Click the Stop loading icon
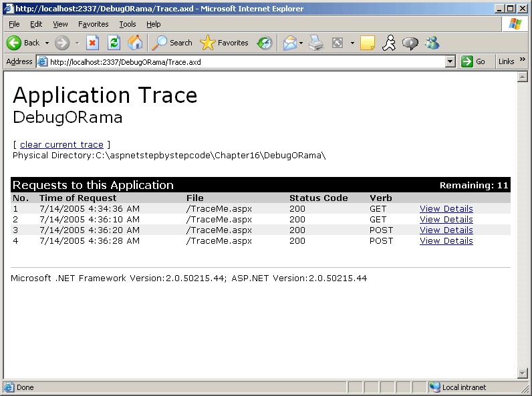This screenshot has width=532, height=396. (93, 43)
